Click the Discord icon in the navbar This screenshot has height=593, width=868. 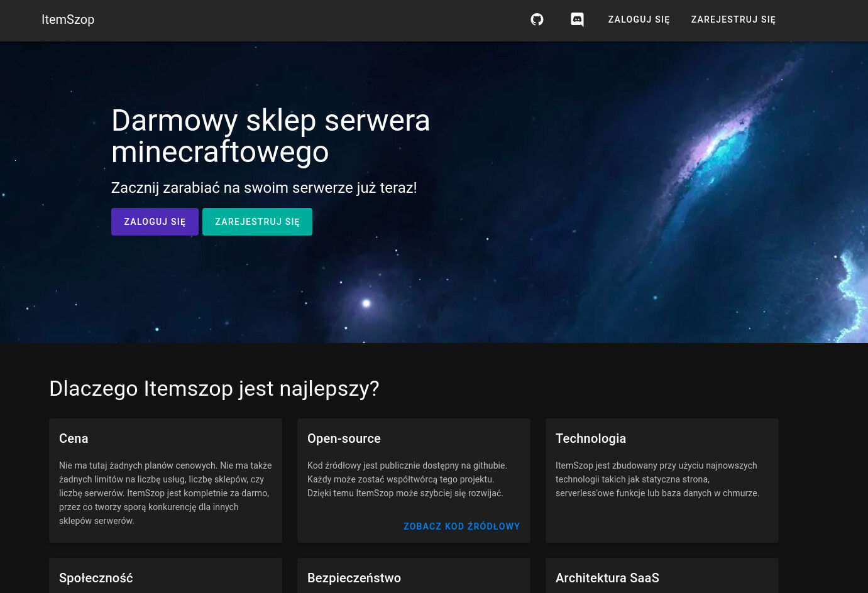[x=577, y=19]
